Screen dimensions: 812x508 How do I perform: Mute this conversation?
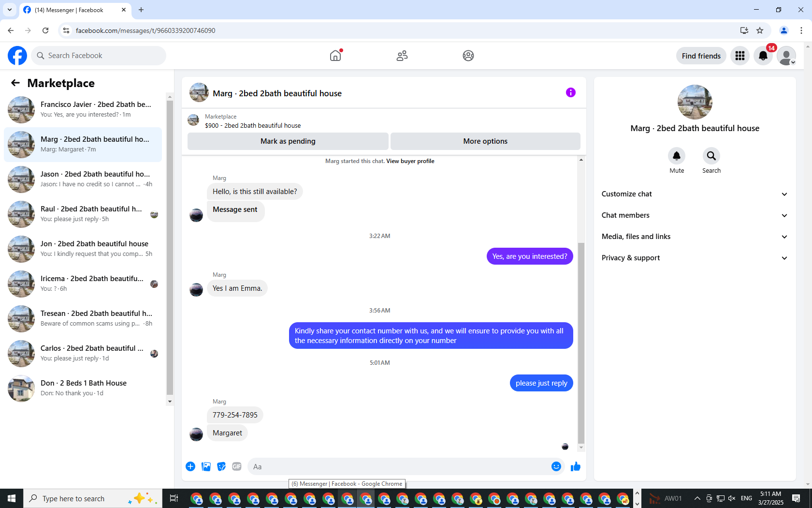[x=677, y=156]
